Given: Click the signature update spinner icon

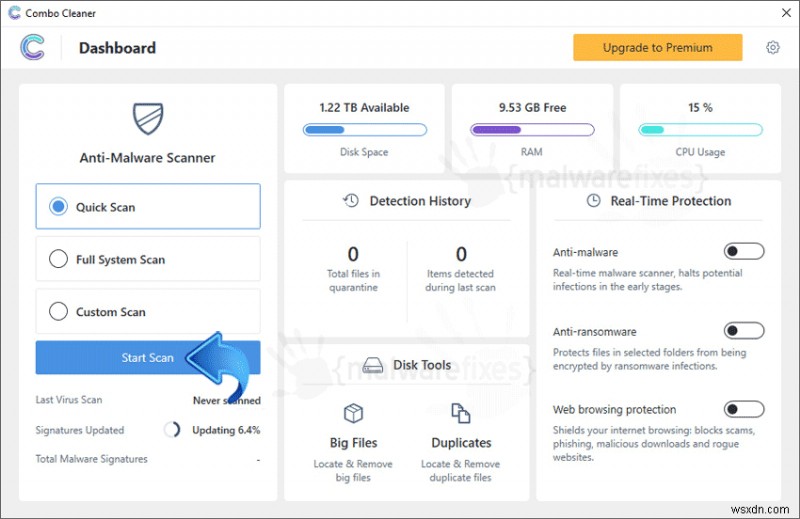Looking at the screenshot, I should (x=172, y=430).
